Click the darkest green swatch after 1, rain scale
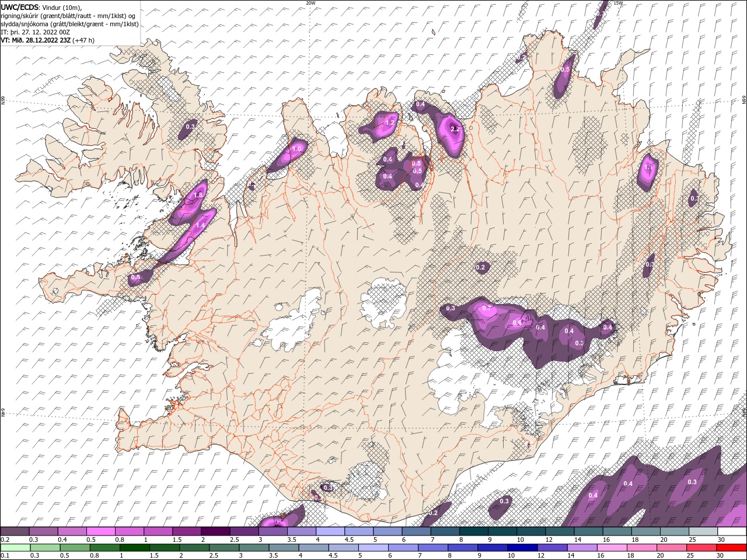The height and width of the screenshot is (560, 747). [x=135, y=548]
